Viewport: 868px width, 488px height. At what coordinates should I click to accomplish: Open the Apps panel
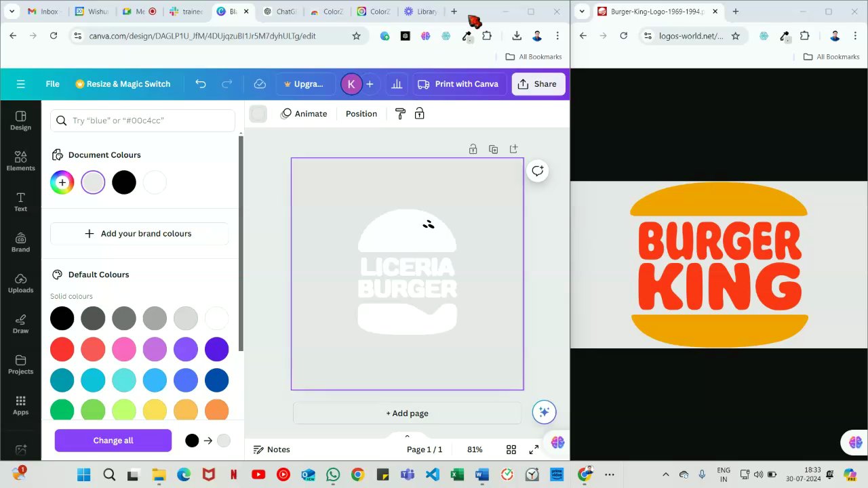[x=20, y=405]
